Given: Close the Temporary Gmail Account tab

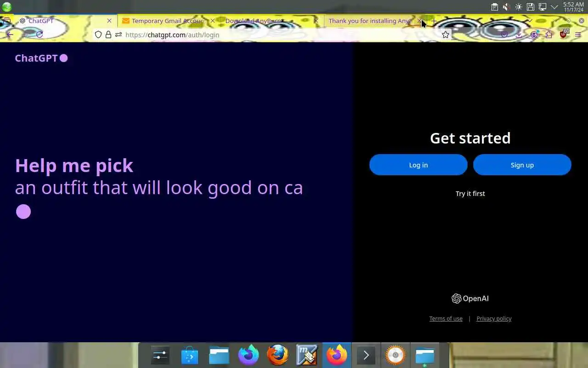Looking at the screenshot, I should [213, 21].
